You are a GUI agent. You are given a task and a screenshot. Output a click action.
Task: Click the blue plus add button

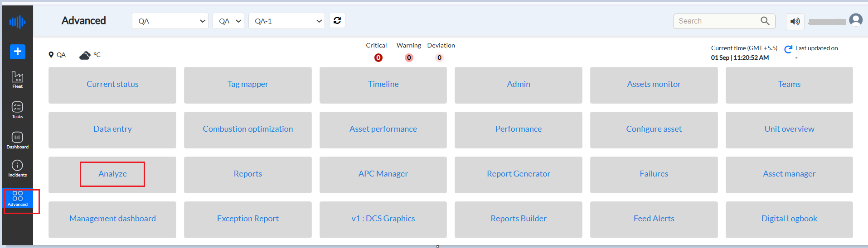(x=18, y=52)
